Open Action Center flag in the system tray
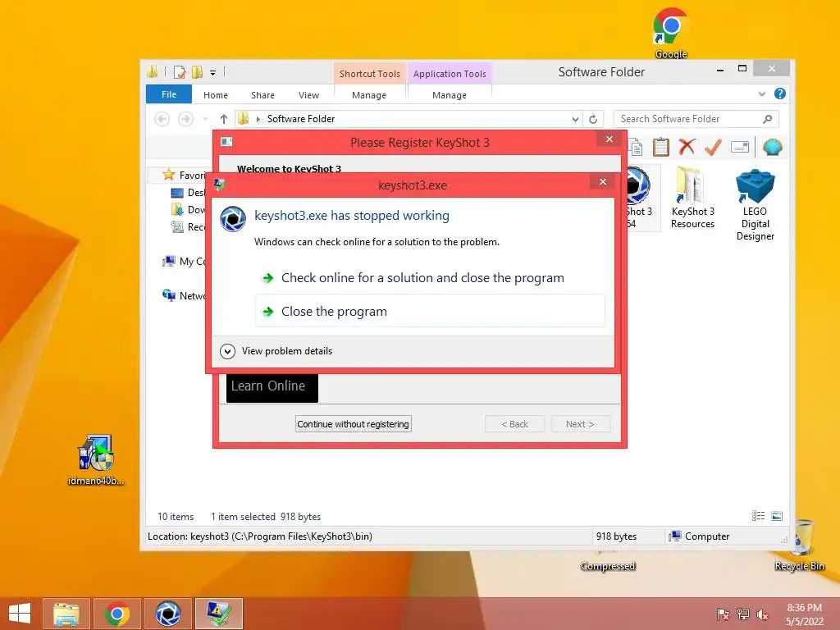 723,614
